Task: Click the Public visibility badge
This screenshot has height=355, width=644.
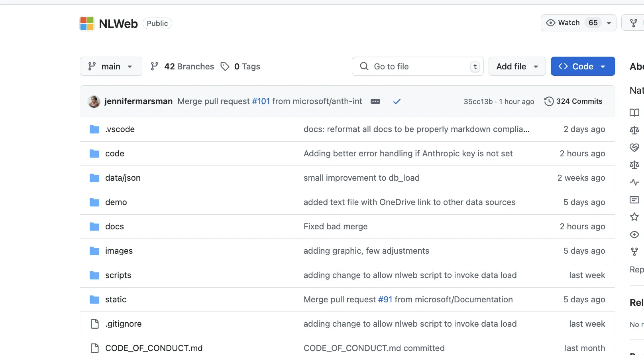Action: [157, 24]
